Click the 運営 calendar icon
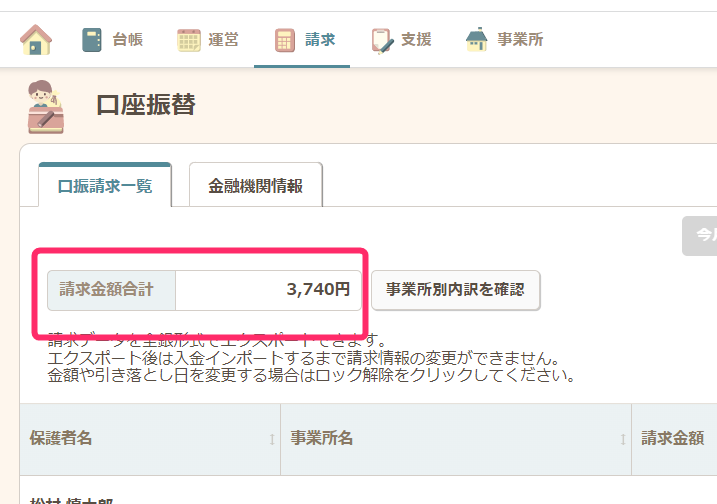Viewport: 717px width, 504px height. pyautogui.click(x=189, y=40)
